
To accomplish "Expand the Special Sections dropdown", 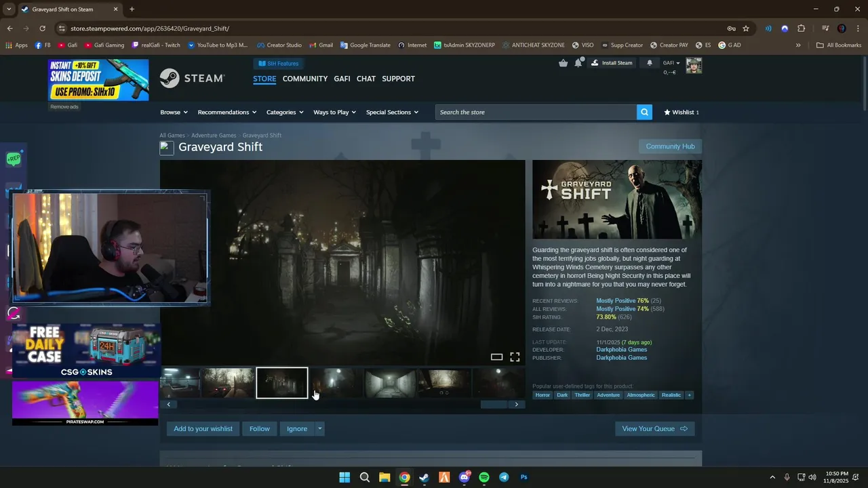I will [x=392, y=112].
